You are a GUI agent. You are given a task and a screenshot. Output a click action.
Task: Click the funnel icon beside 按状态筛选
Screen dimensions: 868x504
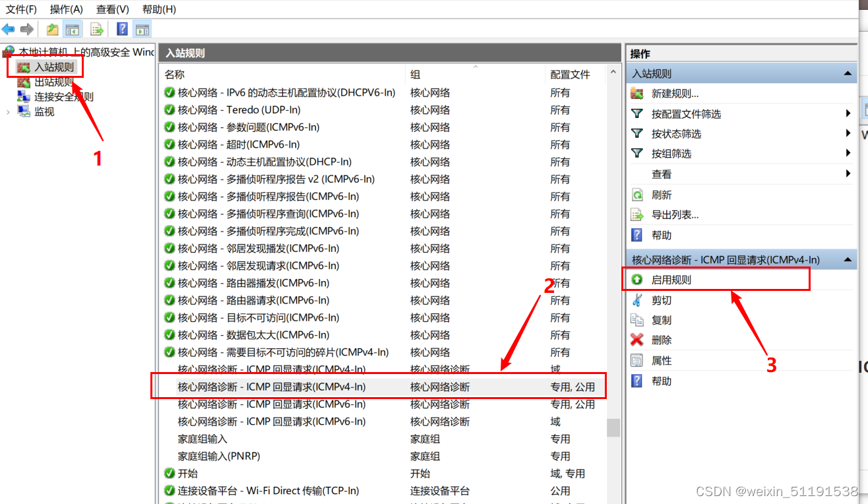pos(637,134)
